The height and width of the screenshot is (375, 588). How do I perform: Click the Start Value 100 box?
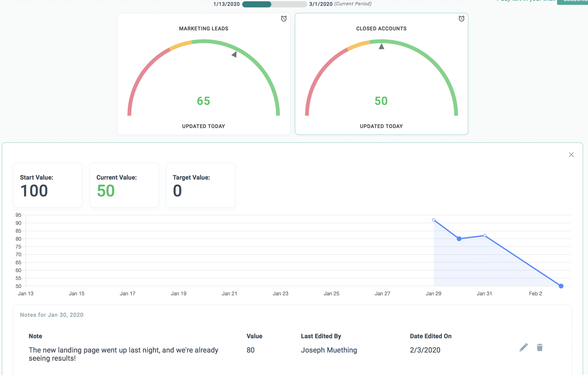point(48,185)
